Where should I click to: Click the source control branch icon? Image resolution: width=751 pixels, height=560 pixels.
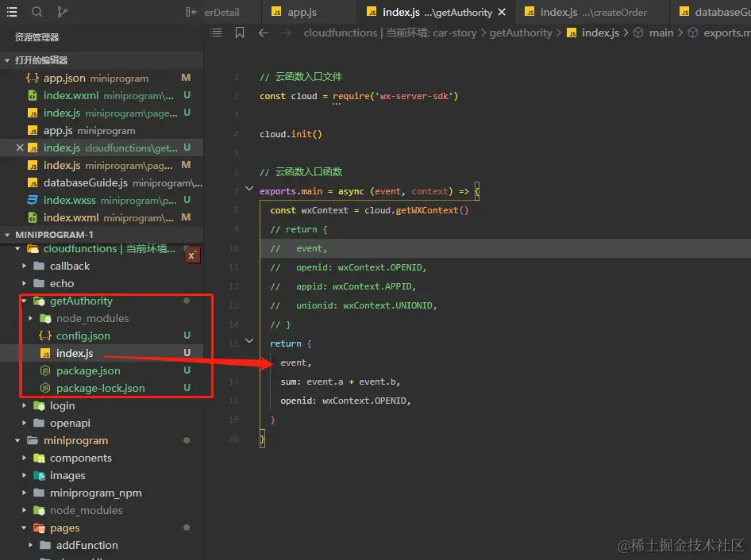(x=63, y=12)
